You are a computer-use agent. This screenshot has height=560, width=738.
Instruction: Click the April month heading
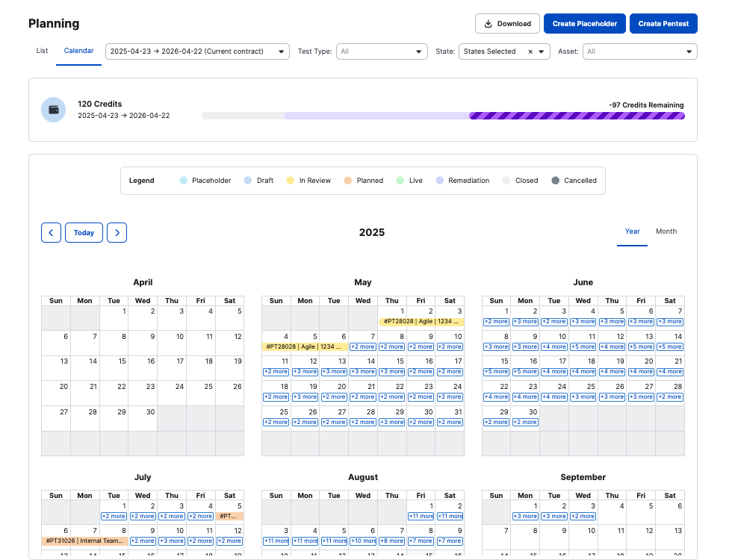tap(143, 282)
